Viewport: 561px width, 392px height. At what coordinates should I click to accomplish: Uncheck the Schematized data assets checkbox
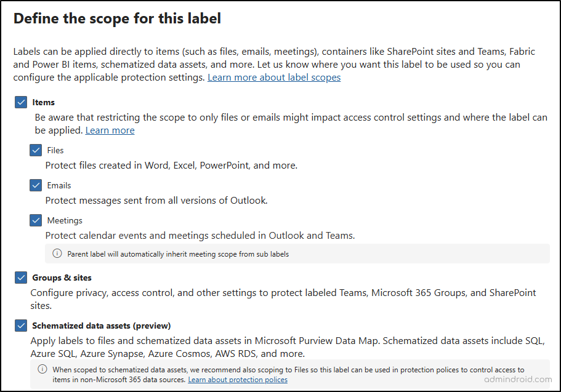point(21,326)
